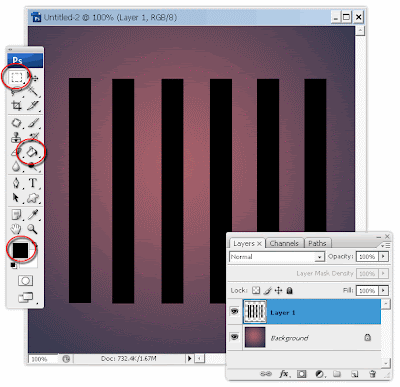
Task: Select the Type tool
Action: [33, 183]
